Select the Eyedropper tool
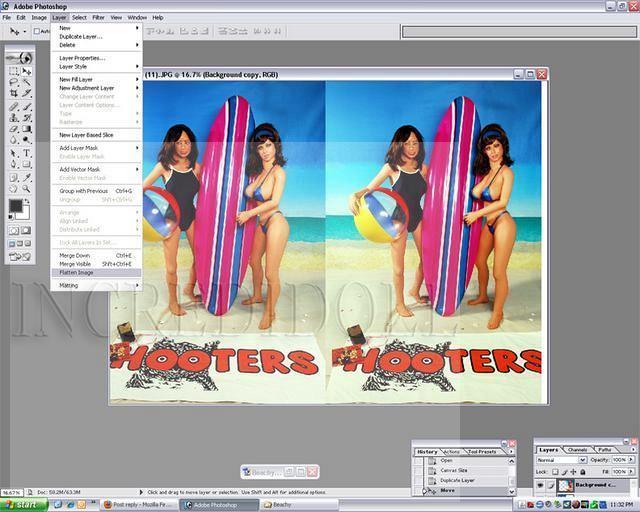Image resolution: width=640 pixels, height=512 pixels. (x=27, y=178)
